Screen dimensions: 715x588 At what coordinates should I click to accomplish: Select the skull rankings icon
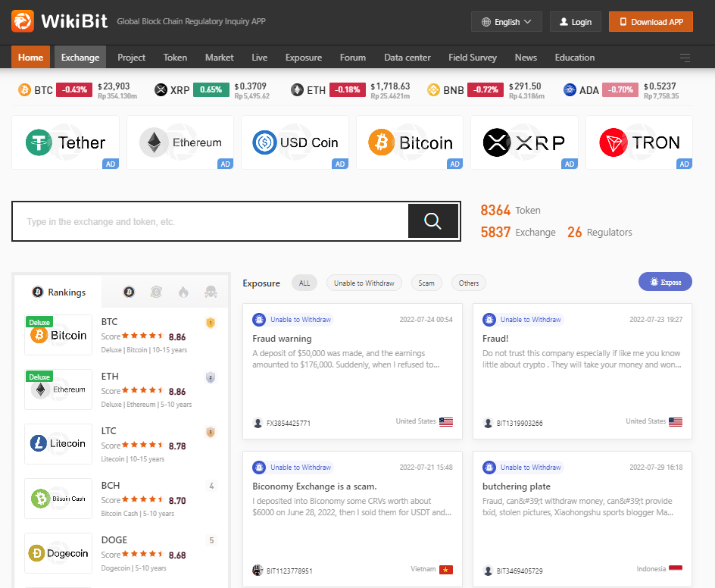[x=211, y=292]
